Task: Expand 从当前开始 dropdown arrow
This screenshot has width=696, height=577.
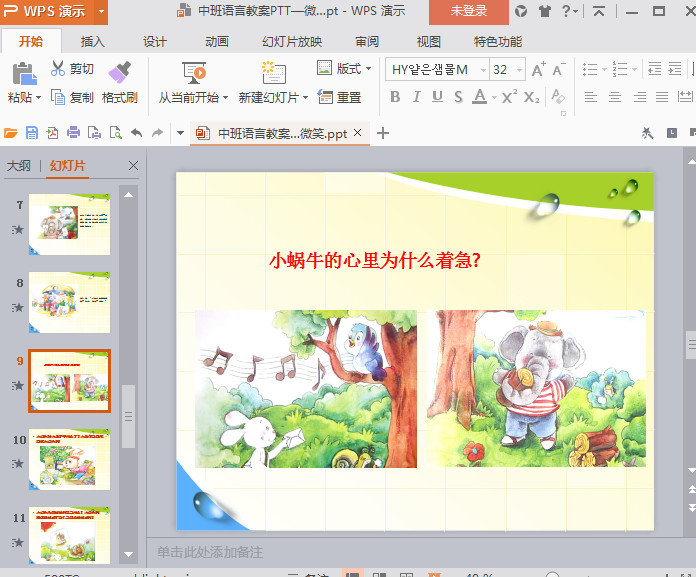Action: pyautogui.click(x=225, y=97)
